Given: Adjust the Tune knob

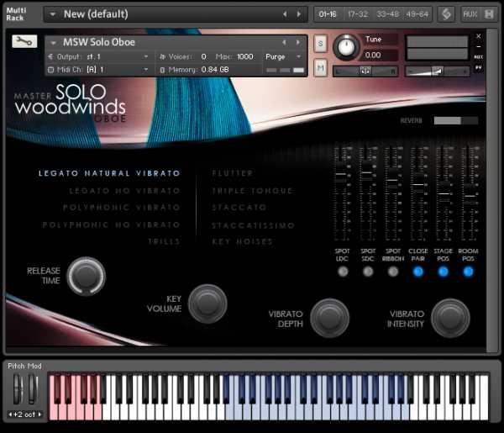Looking at the screenshot, I should coord(346,47).
